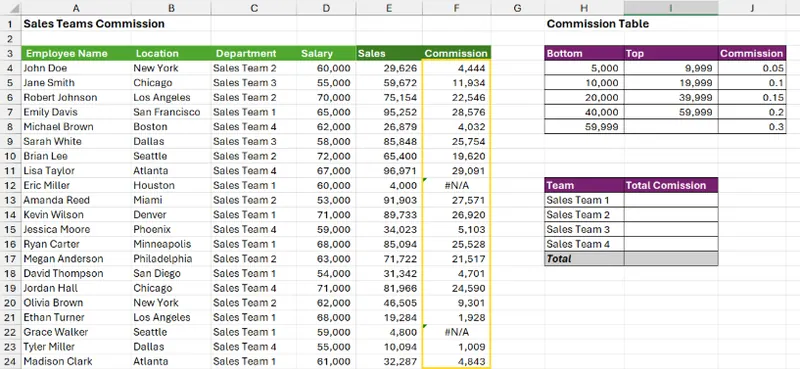Click the 'Sales Team 3' summary label
The width and height of the screenshot is (800, 369).
coord(584,229)
